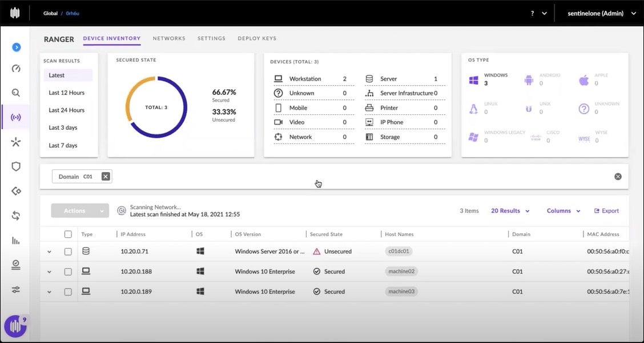
Task: Click the Windows OS type icon
Action: [473, 80]
